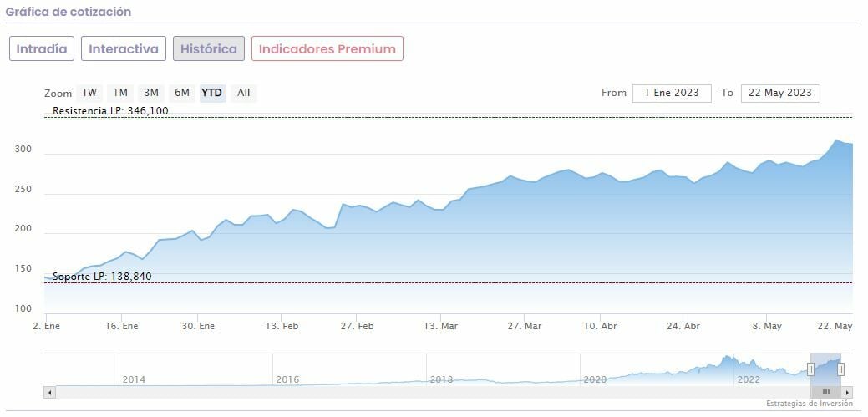Click the Estrategias de Inversión credit link
Image resolution: width=868 pixels, height=417 pixels.
pos(810,404)
